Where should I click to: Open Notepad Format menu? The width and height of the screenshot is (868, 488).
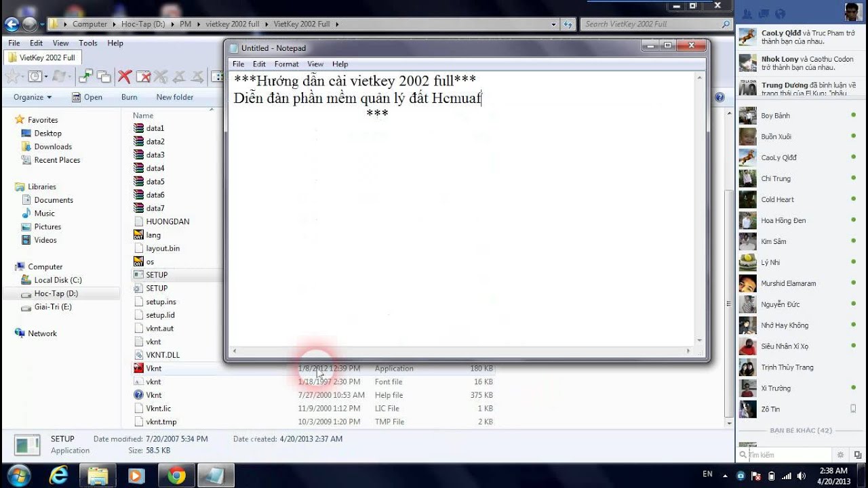click(286, 64)
